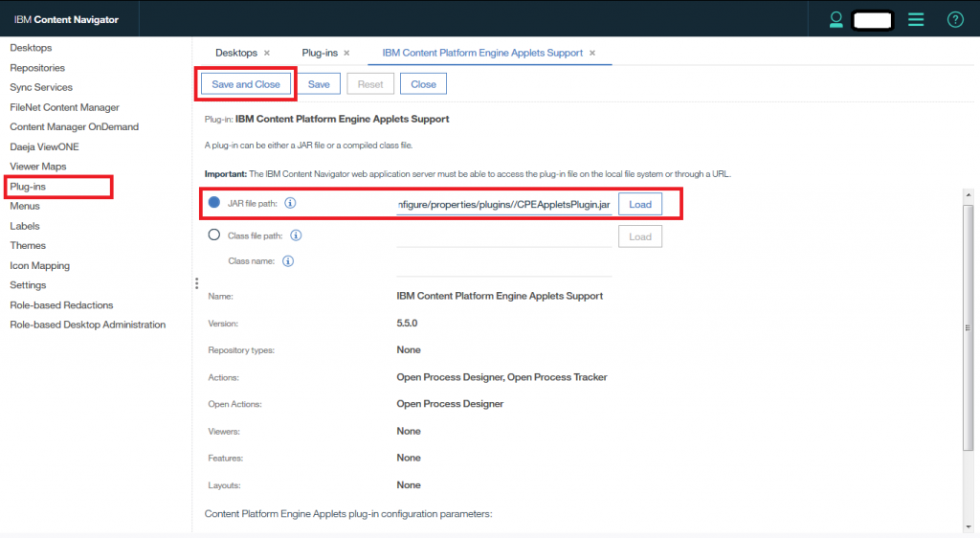Open the hamburger menu icon
980x538 pixels.
coord(916,19)
